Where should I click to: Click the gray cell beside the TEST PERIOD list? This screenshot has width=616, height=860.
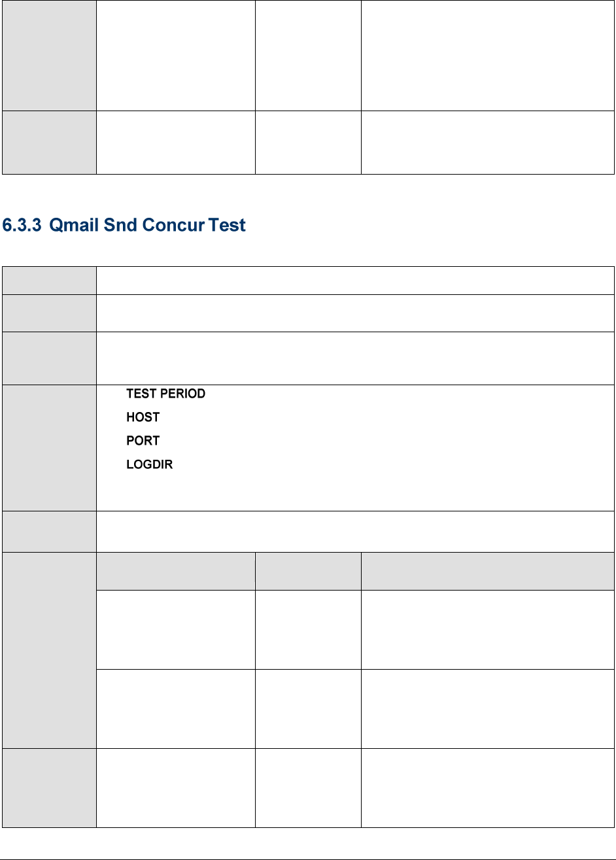coord(49,447)
